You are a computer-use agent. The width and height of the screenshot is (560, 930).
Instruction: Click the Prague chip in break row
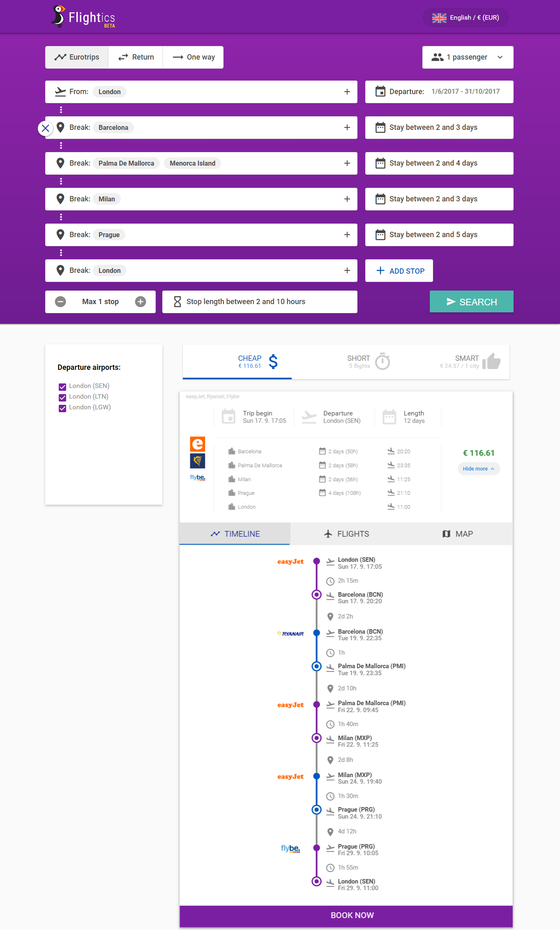point(109,235)
